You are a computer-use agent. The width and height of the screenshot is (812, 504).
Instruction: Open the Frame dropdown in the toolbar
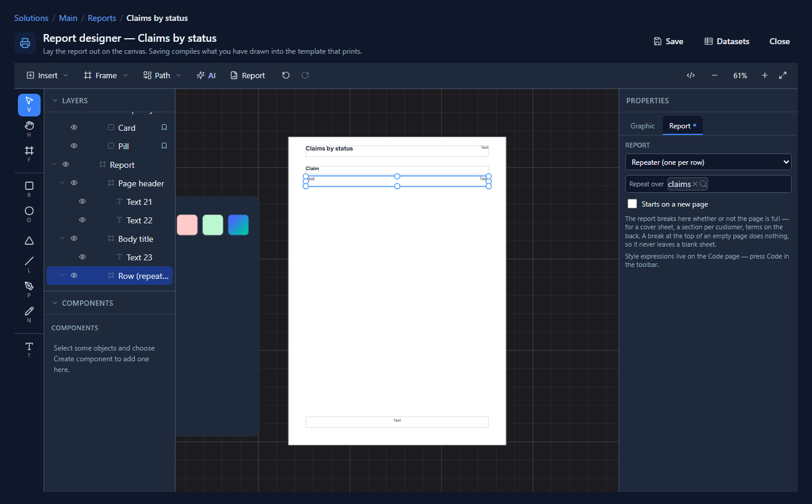106,75
